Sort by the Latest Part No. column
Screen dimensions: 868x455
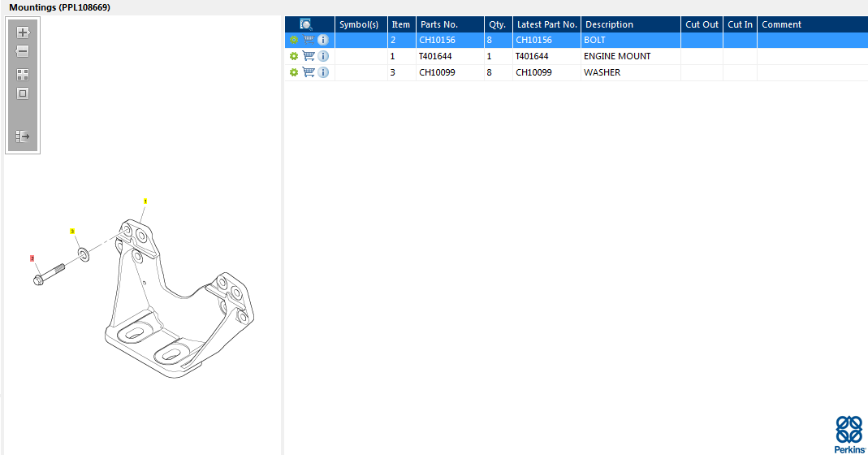click(x=546, y=24)
